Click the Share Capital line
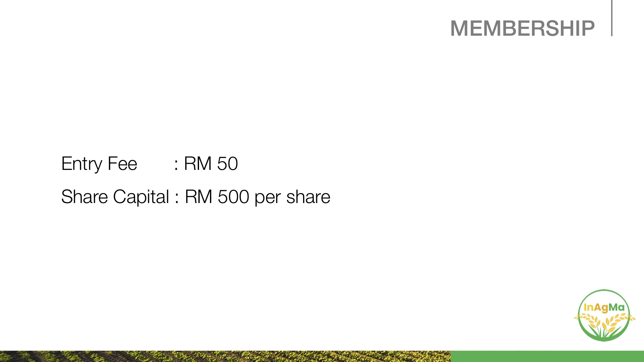Image resolution: width=644 pixels, height=362 pixels. point(195,197)
